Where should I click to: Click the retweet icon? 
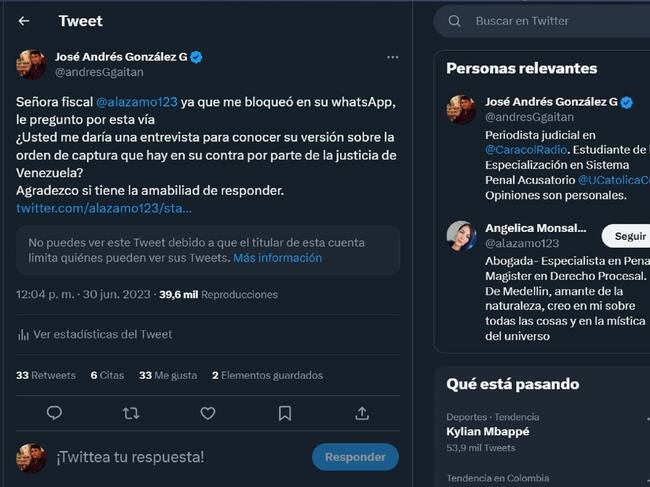[x=131, y=412]
